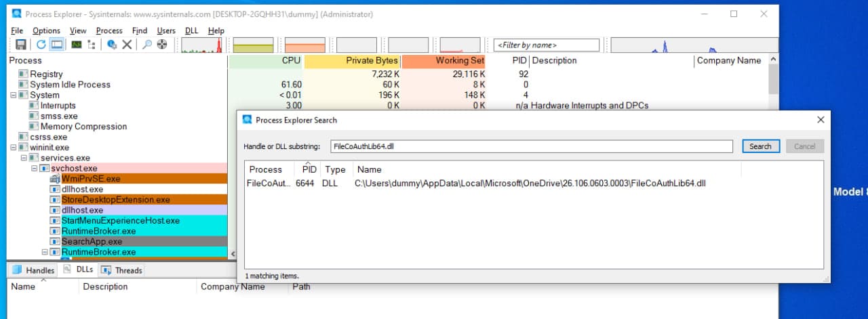Click the '1 matching items.' status text
The width and height of the screenshot is (868, 319).
click(272, 276)
